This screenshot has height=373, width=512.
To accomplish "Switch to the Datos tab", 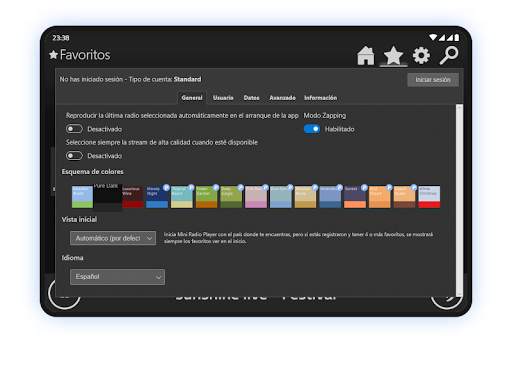I will click(251, 98).
